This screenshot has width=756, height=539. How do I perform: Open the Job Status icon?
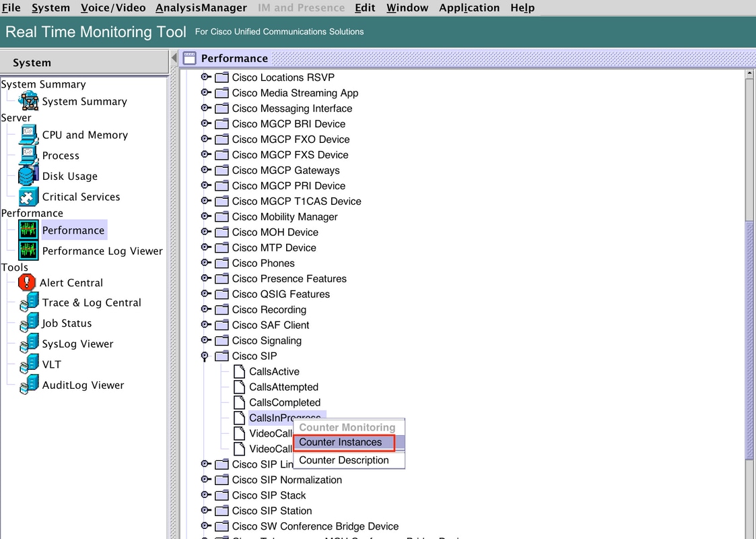pos(29,323)
